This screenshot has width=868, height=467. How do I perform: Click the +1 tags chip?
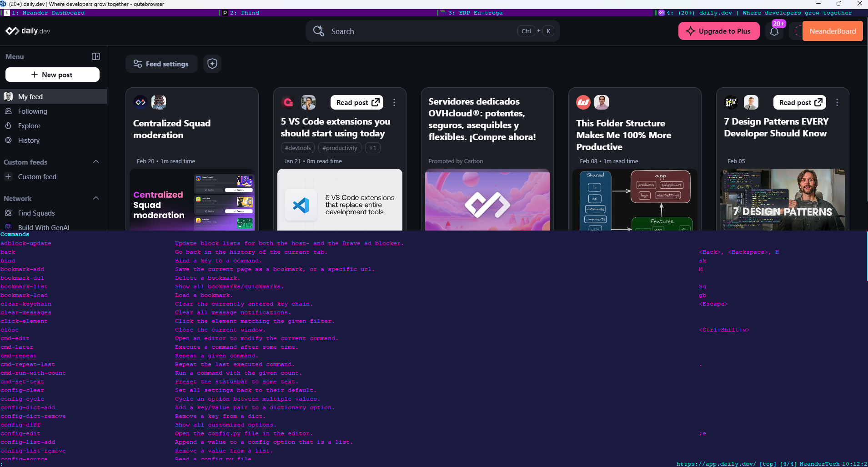click(372, 148)
